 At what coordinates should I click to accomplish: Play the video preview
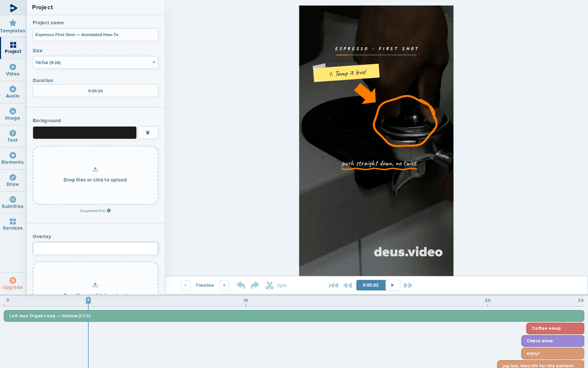click(392, 285)
